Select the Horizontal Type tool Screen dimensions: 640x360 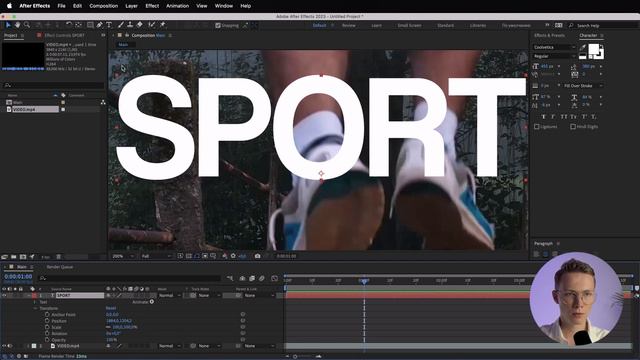pyautogui.click(x=109, y=25)
